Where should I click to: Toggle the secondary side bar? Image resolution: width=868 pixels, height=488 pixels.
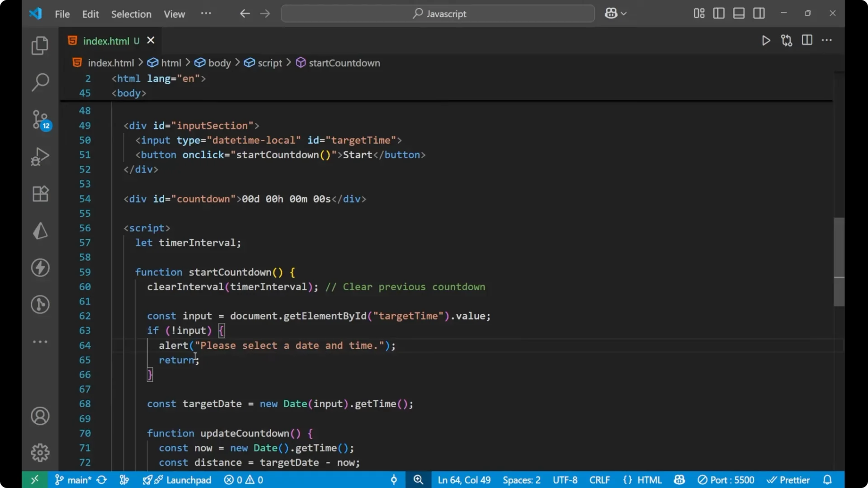point(759,13)
